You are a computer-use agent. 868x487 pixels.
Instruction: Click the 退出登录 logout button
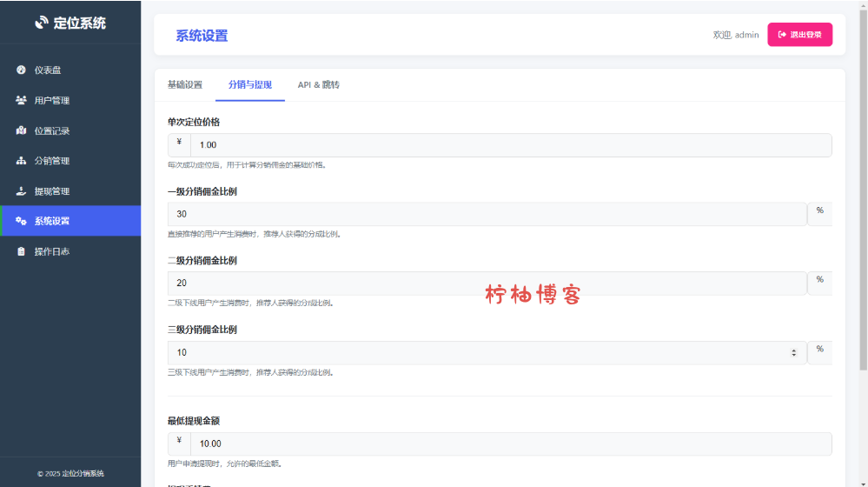pos(799,35)
